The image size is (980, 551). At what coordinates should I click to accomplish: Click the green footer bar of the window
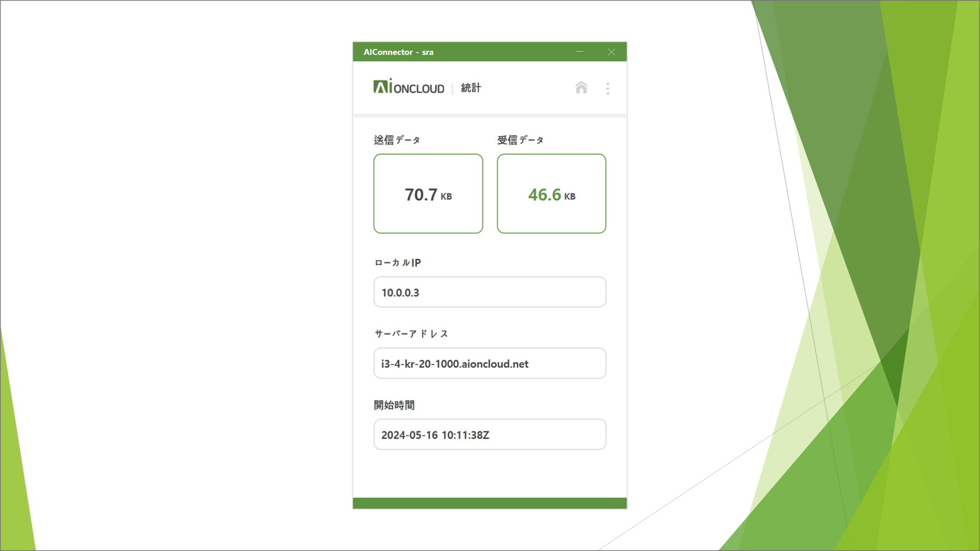pyautogui.click(x=489, y=503)
